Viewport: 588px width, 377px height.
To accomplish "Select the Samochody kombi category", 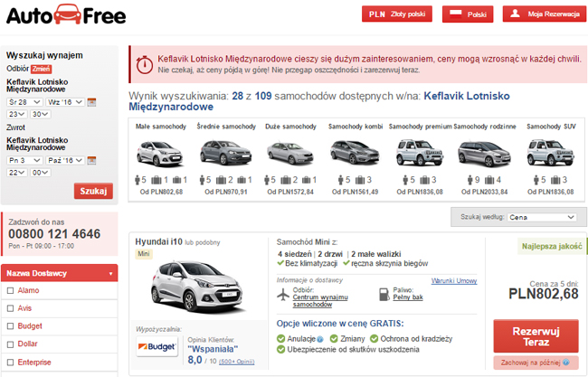I will [x=356, y=160].
